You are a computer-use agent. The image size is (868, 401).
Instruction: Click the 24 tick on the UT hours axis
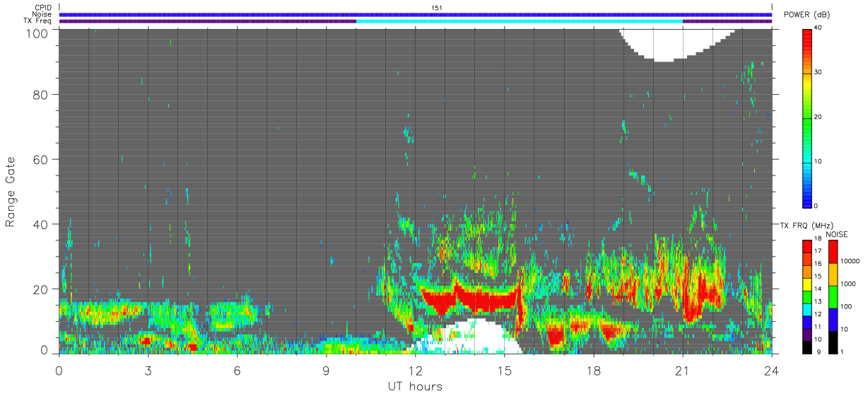(772, 370)
